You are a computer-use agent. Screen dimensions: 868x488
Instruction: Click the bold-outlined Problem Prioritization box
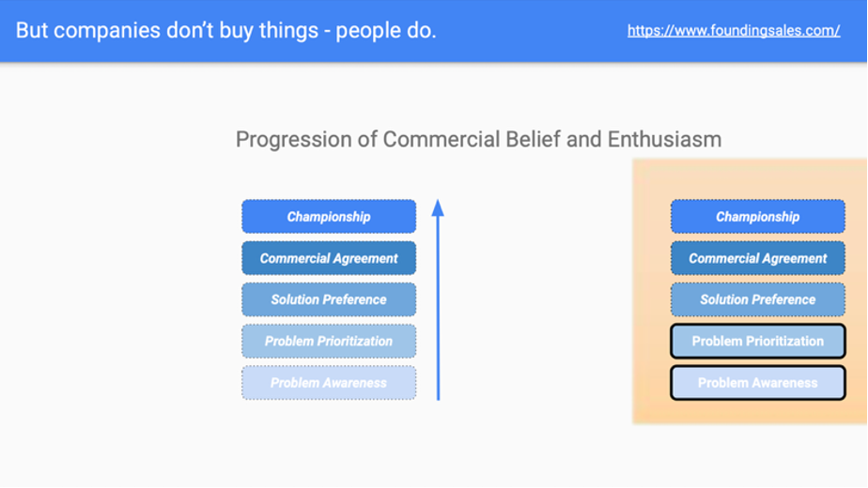(x=757, y=341)
